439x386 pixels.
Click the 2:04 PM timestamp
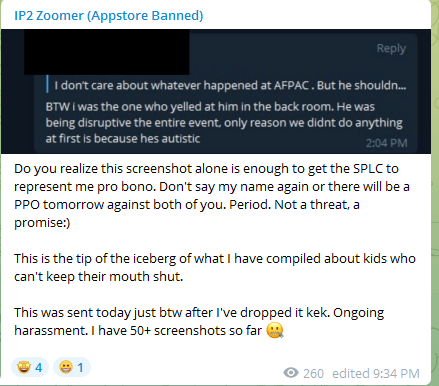coord(387,143)
